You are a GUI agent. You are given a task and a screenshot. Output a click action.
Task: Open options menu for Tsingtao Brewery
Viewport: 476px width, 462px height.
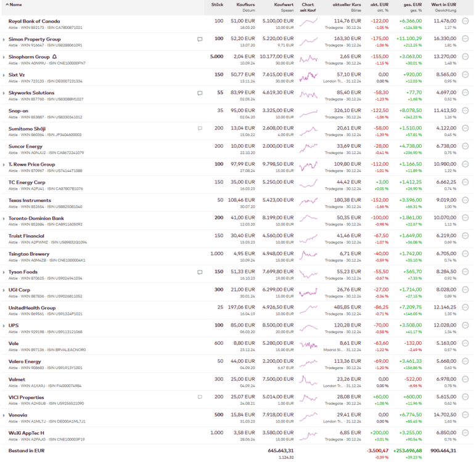(x=465, y=254)
